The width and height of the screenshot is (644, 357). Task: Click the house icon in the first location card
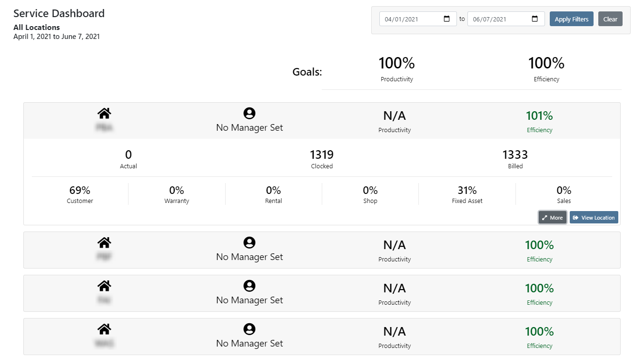click(104, 113)
